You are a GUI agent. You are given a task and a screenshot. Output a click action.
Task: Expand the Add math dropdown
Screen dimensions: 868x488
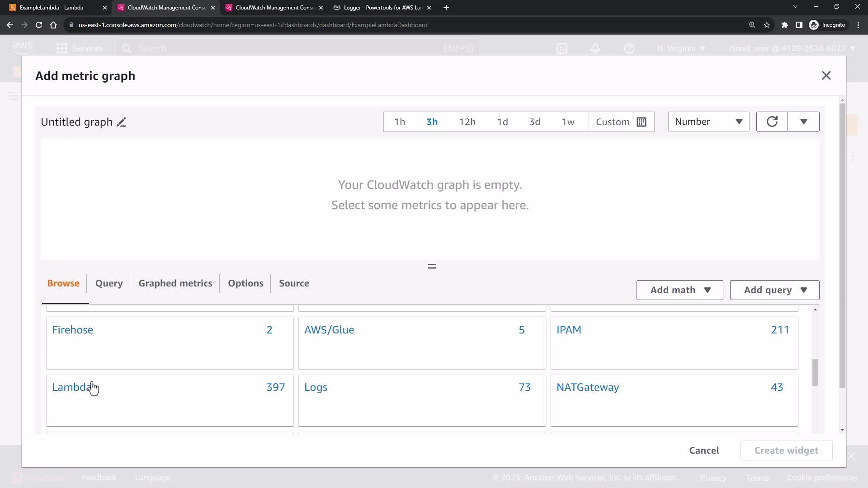(x=679, y=290)
